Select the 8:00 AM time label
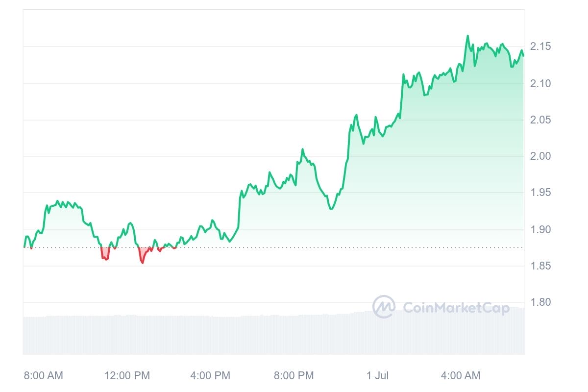This screenshot has height=392, width=588. (x=44, y=376)
